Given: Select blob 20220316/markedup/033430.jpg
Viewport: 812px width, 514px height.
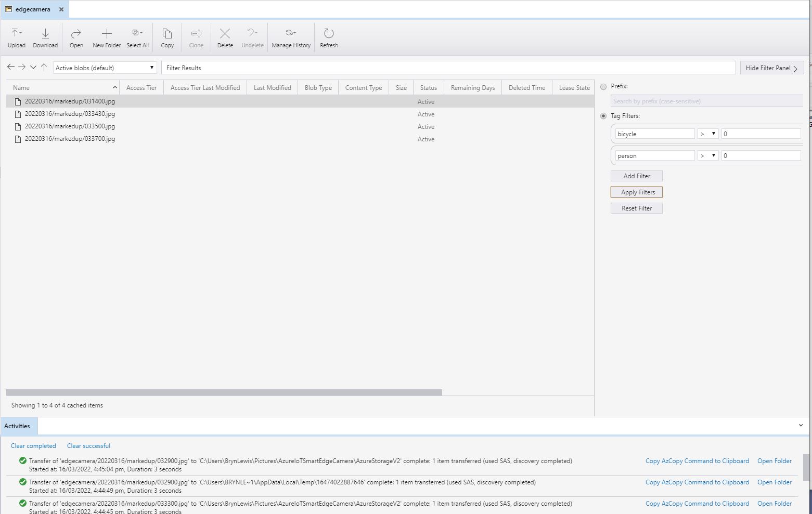Looking at the screenshot, I should click(x=70, y=114).
